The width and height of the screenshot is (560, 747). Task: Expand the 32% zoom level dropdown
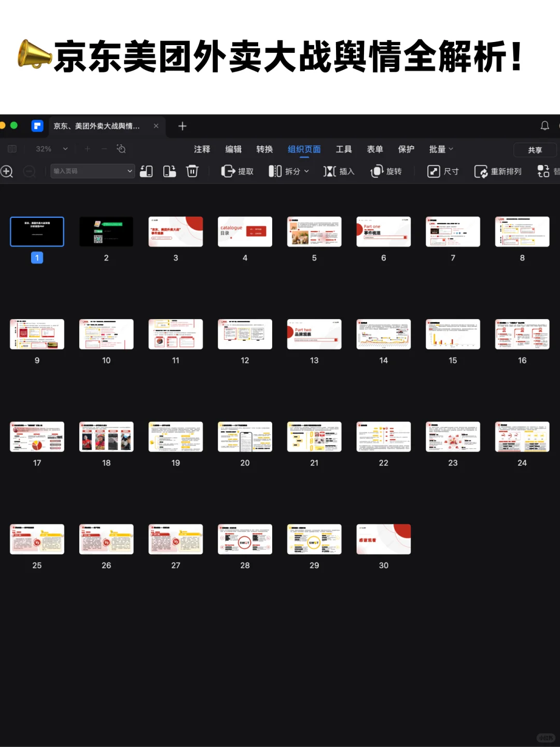point(65,149)
